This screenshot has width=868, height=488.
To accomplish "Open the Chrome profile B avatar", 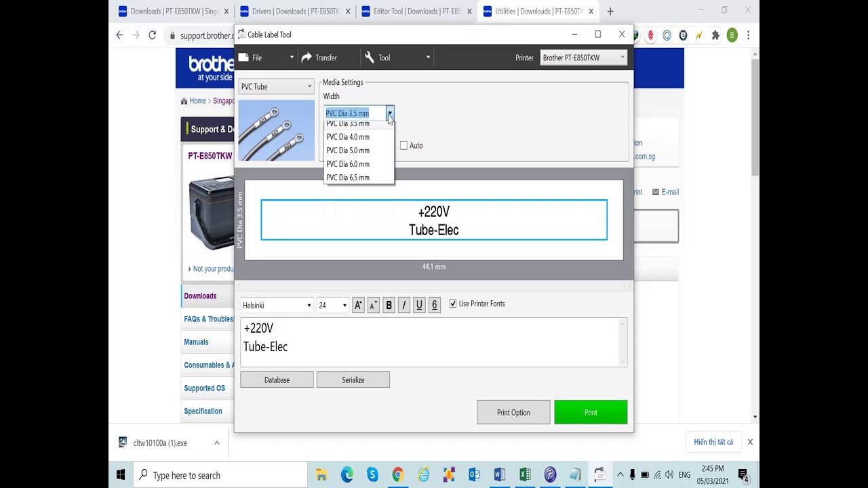I will pos(732,35).
